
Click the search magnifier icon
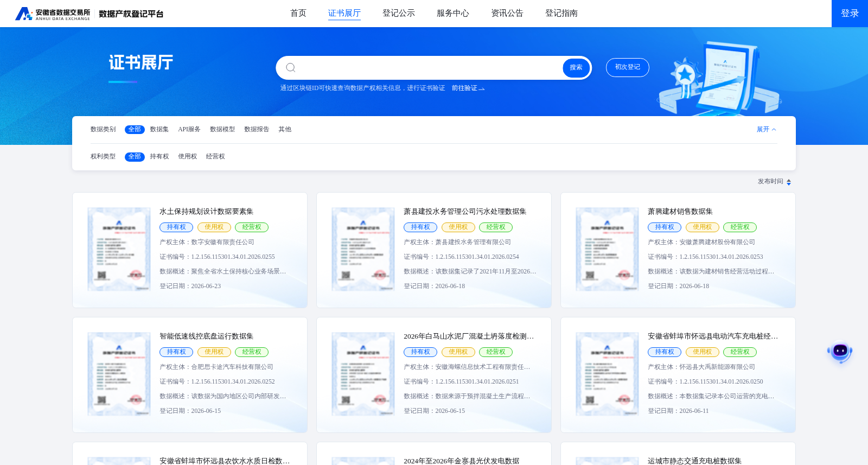point(291,67)
